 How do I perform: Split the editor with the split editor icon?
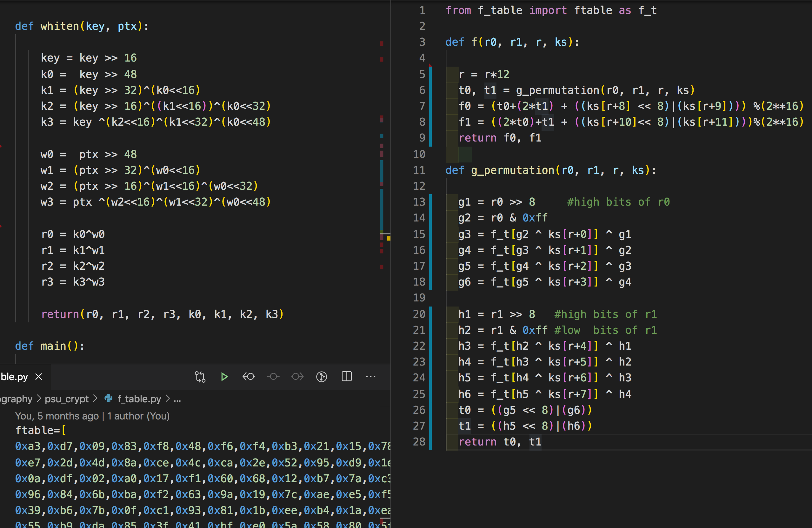(347, 377)
